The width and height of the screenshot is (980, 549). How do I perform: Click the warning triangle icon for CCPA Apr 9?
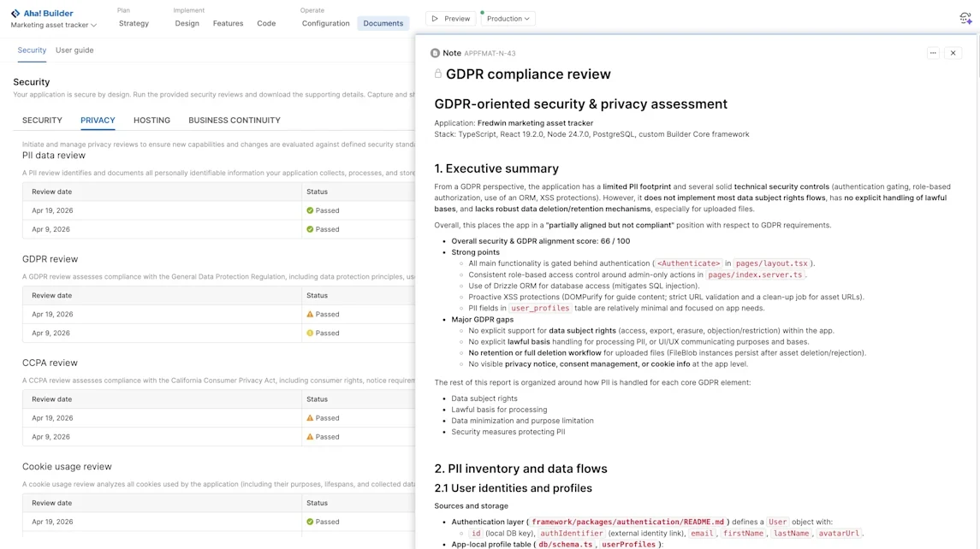(x=310, y=437)
